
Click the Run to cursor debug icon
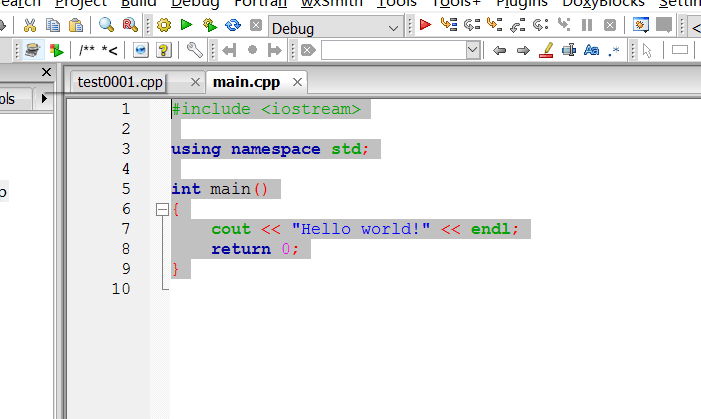[449, 25]
